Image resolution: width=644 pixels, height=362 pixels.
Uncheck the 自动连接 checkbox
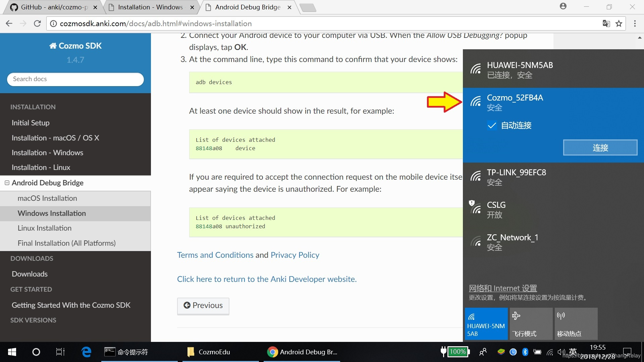coord(492,126)
